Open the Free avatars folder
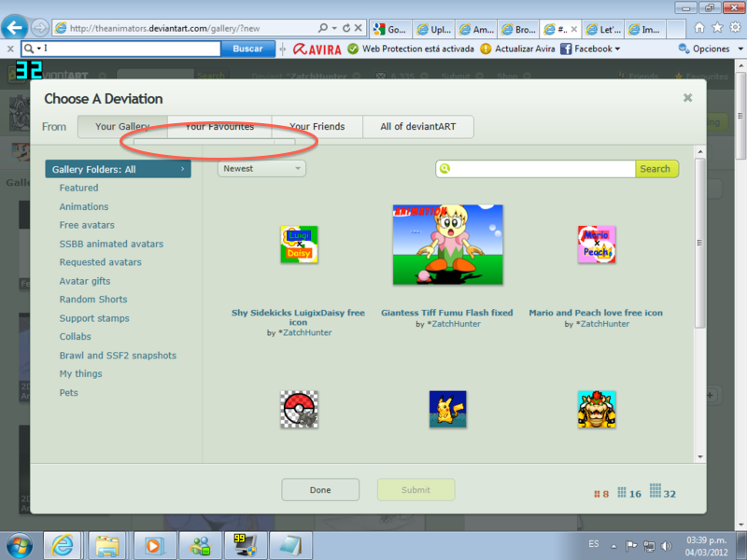 [87, 225]
